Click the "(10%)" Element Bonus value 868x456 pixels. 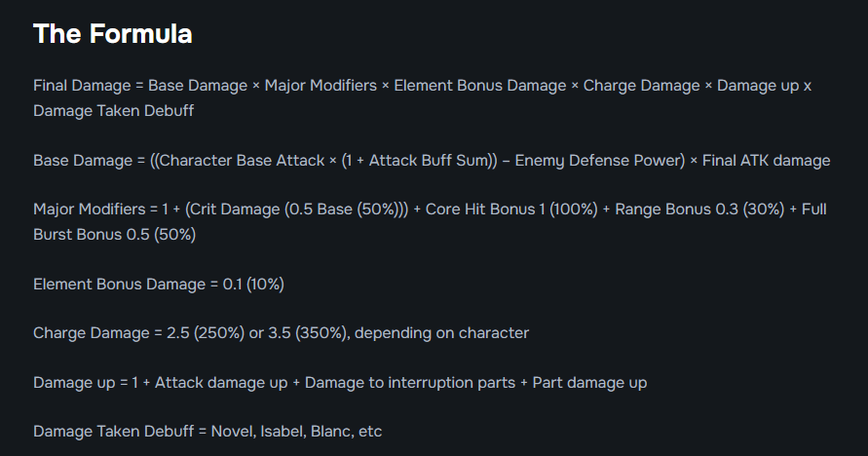coord(263,285)
